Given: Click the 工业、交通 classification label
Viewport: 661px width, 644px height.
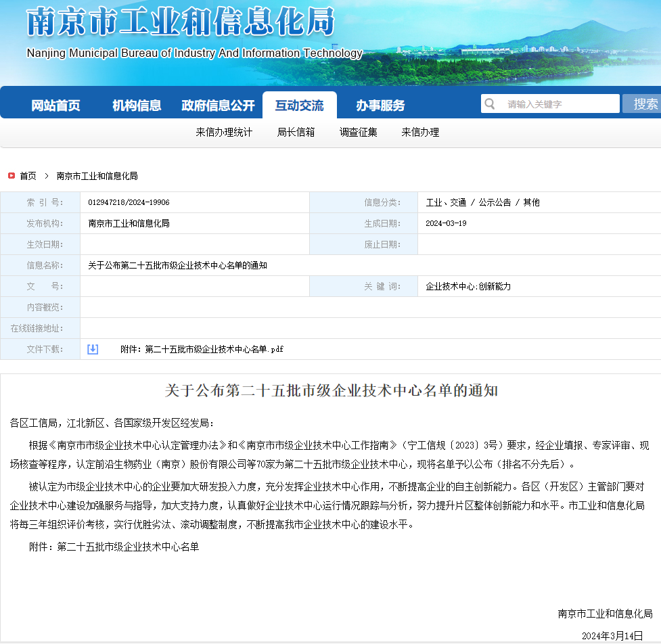Looking at the screenshot, I should pos(445,202).
